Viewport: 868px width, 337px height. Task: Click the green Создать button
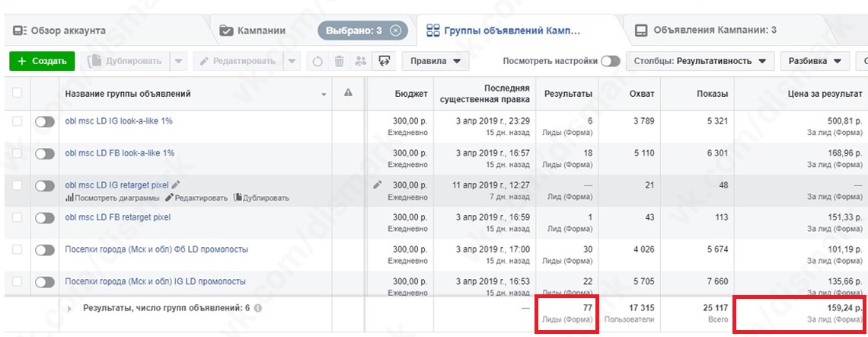tap(42, 61)
